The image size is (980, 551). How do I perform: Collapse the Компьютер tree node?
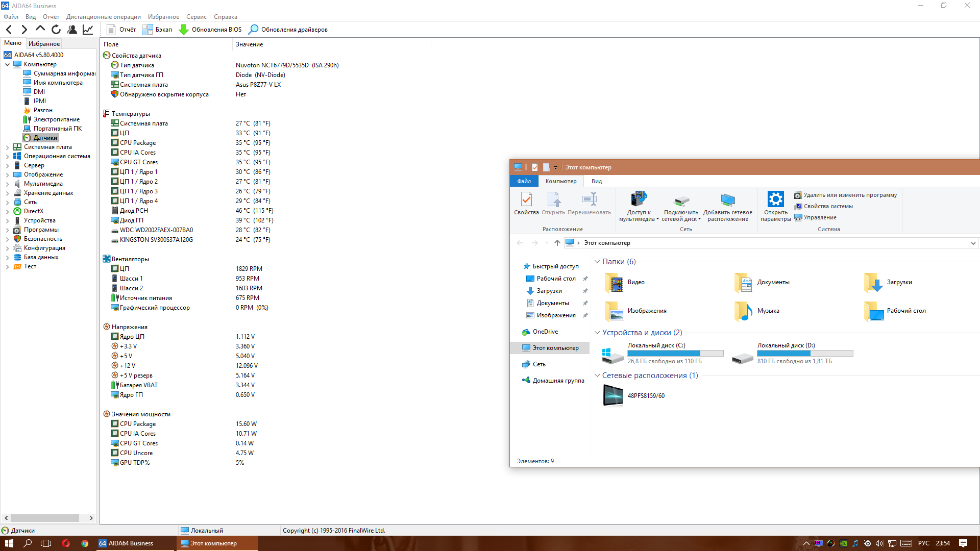click(x=8, y=64)
